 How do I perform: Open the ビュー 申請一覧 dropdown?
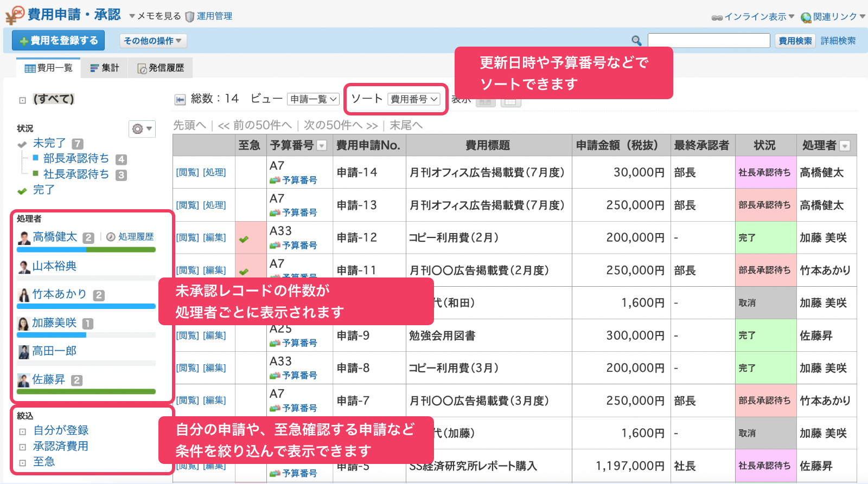[313, 99]
